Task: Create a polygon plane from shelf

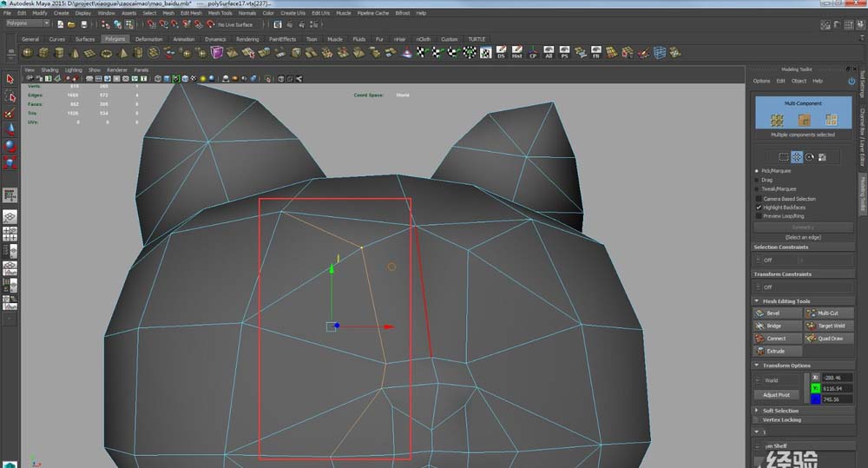Action: (90, 53)
